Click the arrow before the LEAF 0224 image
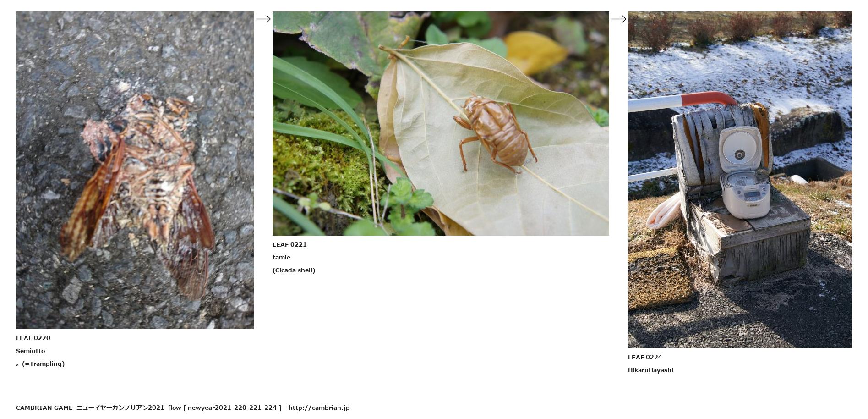The image size is (868, 419). pos(618,19)
